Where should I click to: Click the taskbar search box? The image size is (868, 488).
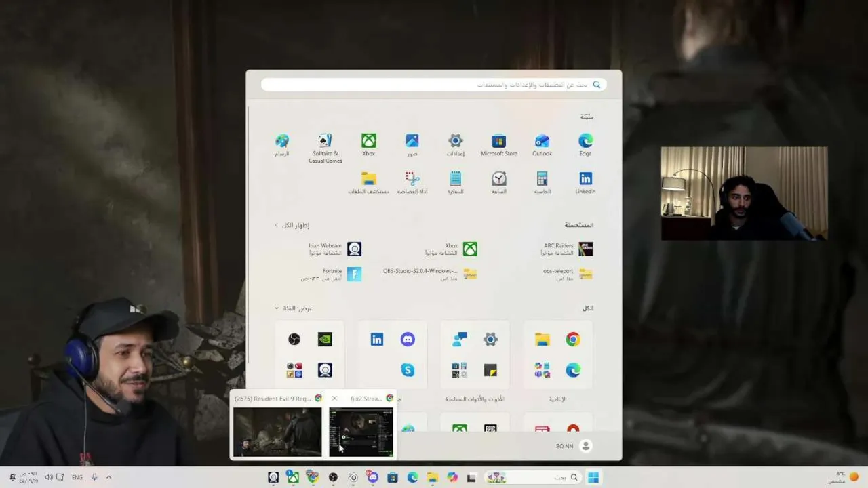pos(532,477)
